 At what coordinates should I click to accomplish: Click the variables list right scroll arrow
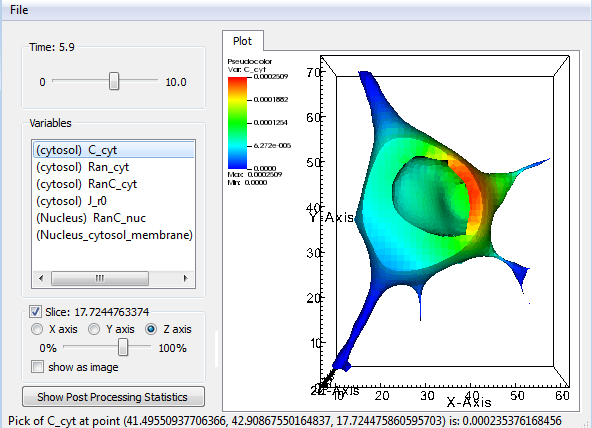(x=186, y=279)
